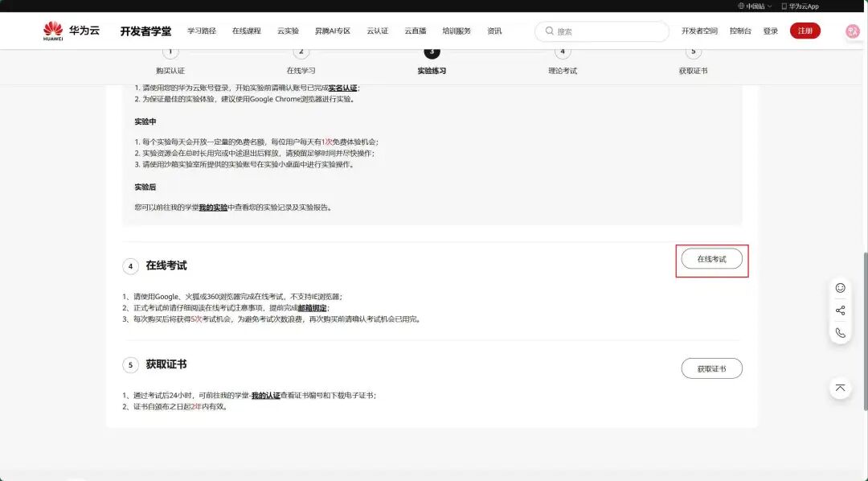Open the smiley feedback icon
This screenshot has height=481, width=868.
pos(841,288)
